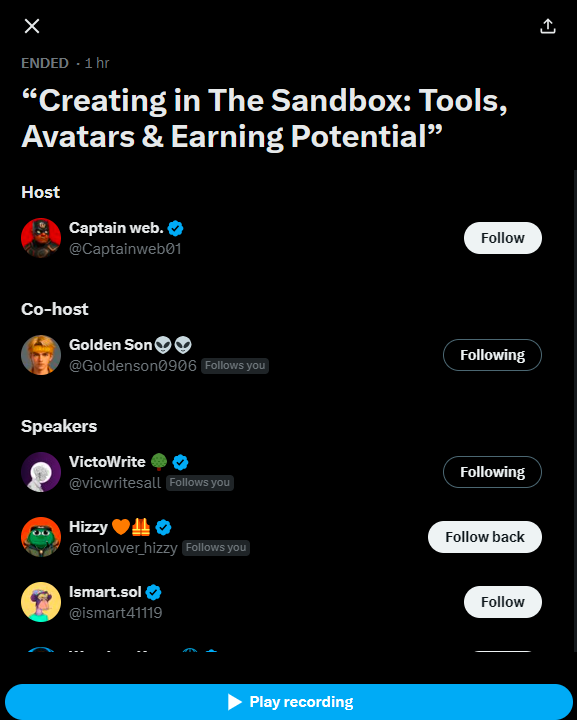Screen dimensions: 577x720
Task: Follow Ismart.sol
Action: tap(503, 602)
